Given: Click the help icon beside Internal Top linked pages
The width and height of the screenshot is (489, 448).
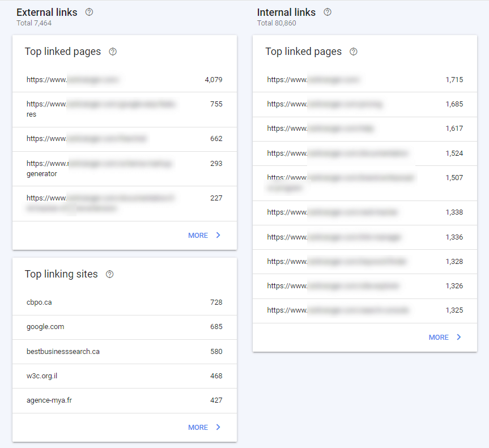Looking at the screenshot, I should (355, 51).
